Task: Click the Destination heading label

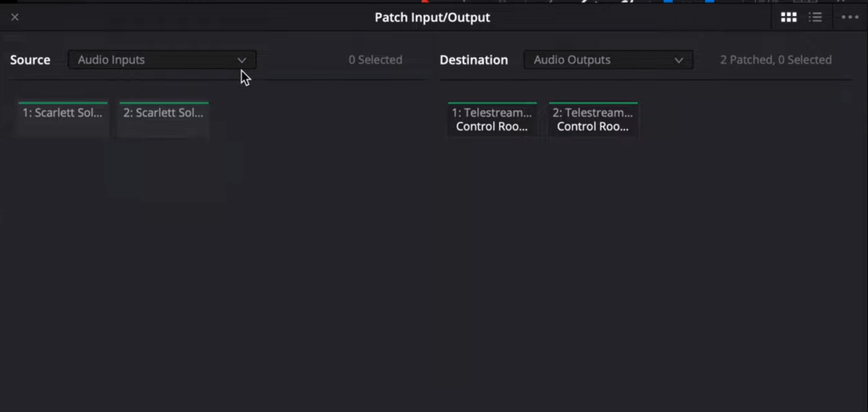Action: (x=474, y=60)
